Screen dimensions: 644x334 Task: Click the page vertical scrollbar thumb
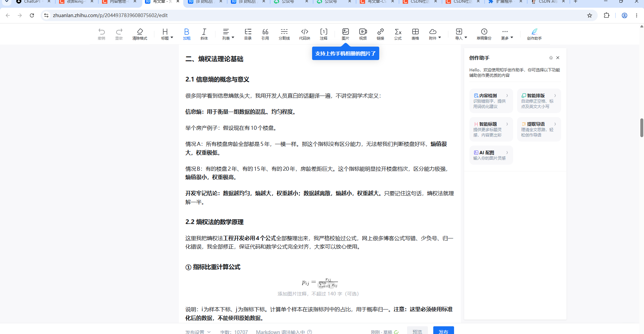642,128
